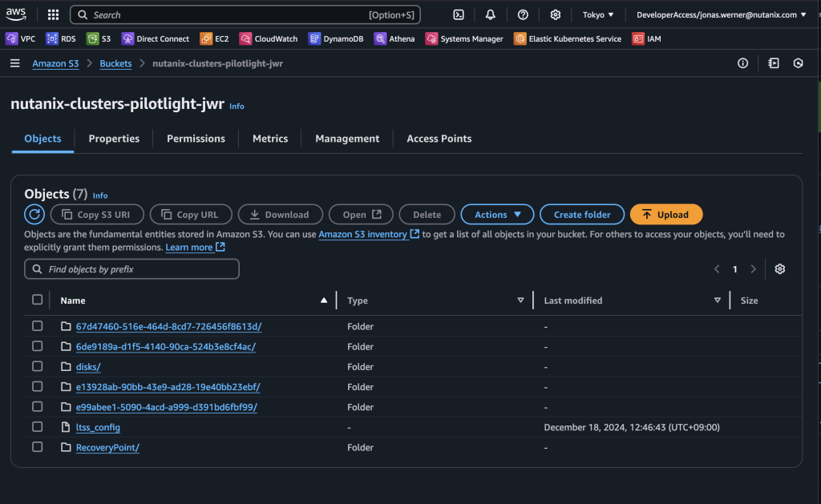
Task: Open Direct Connect shortcut
Action: [156, 38]
